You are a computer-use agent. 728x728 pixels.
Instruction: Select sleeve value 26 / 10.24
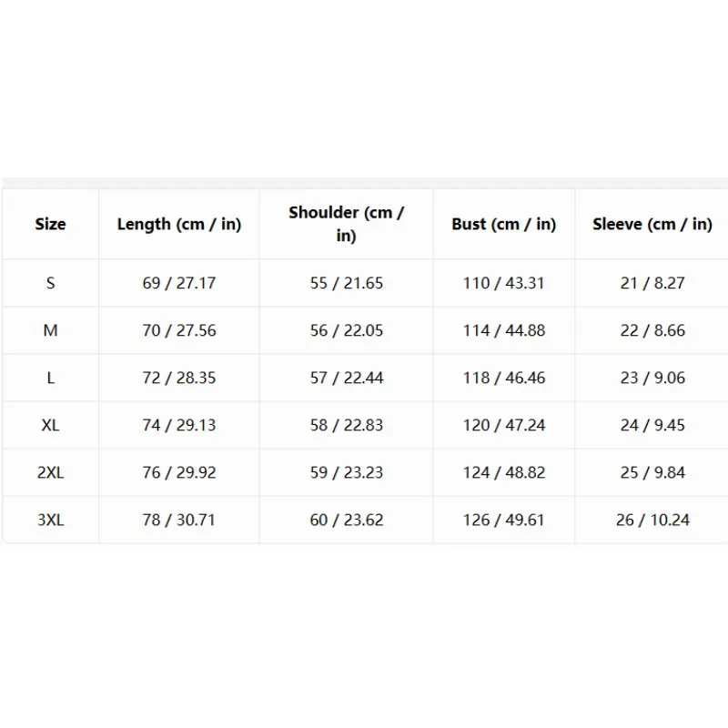[x=652, y=520]
